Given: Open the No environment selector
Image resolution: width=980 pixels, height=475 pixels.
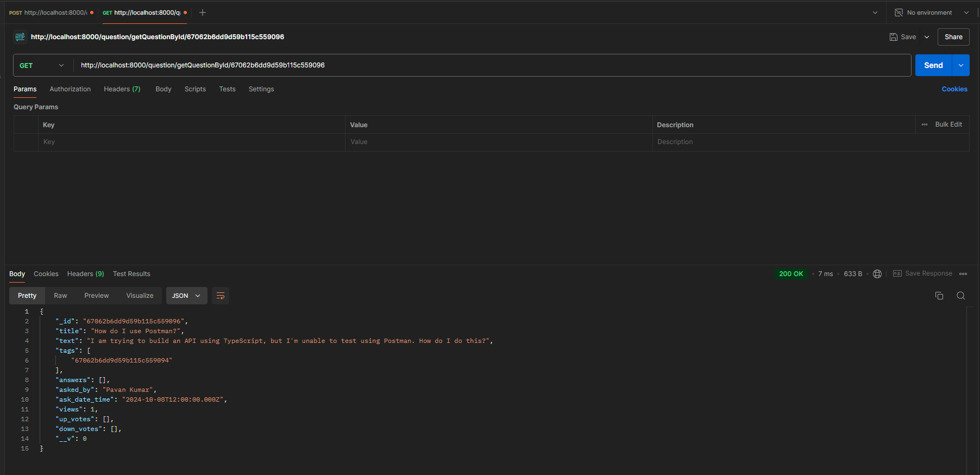Looking at the screenshot, I should [x=931, y=12].
